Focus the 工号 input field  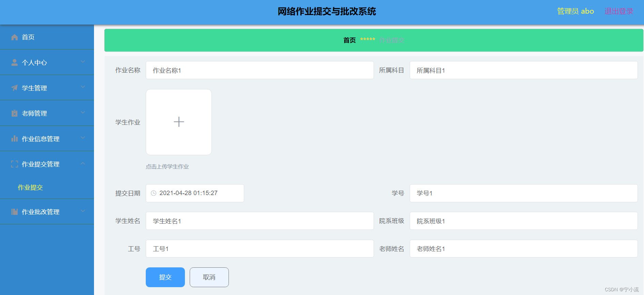[x=260, y=249]
